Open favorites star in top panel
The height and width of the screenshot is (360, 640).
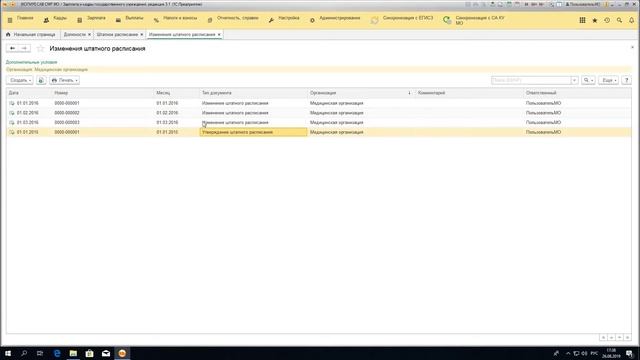pyautogui.click(x=595, y=20)
